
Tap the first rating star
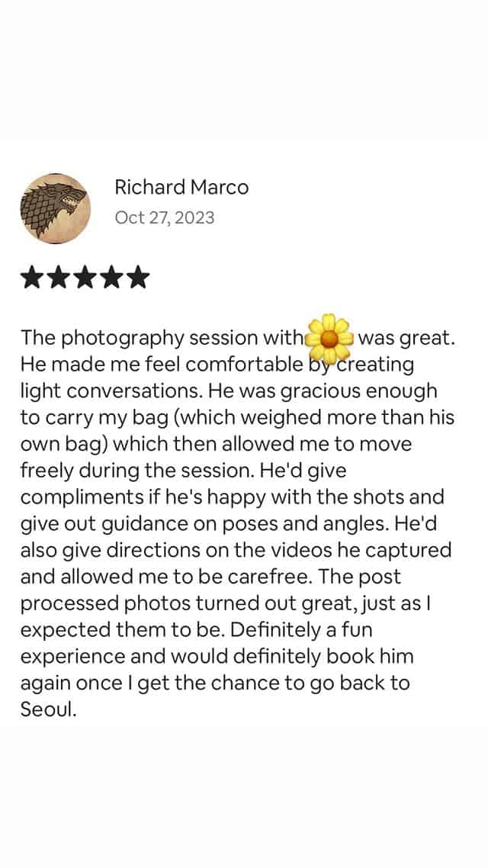pyautogui.click(x=31, y=278)
